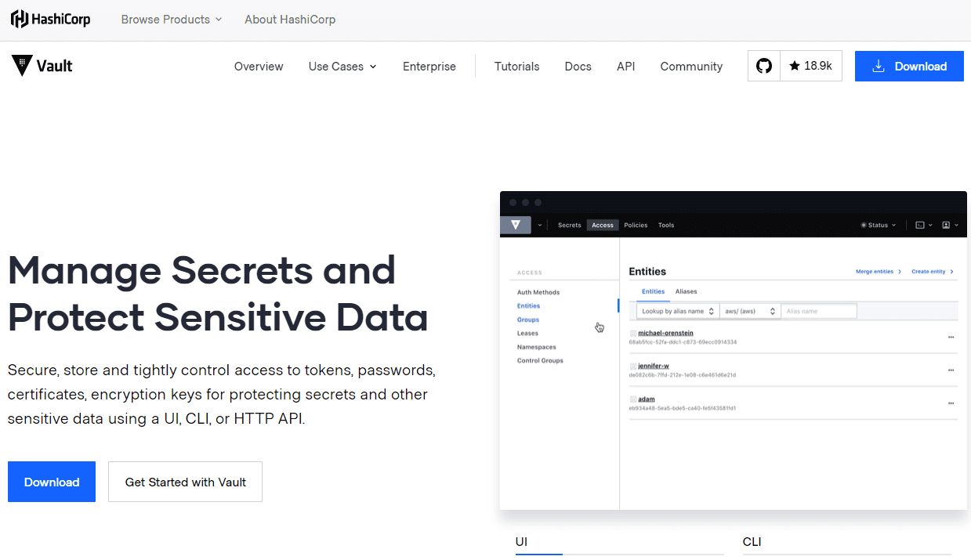The width and height of the screenshot is (971, 560).
Task: Click the Create entity link
Action: click(932, 272)
